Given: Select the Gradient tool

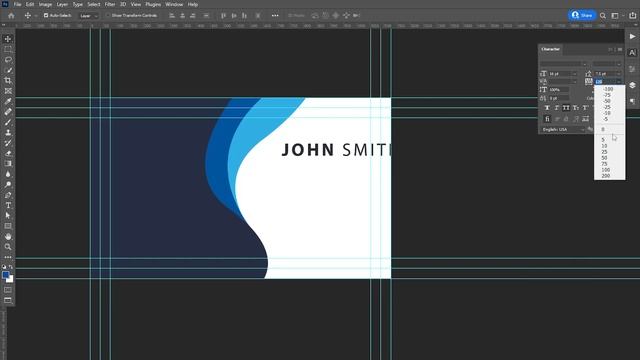Looking at the screenshot, I should (8, 164).
